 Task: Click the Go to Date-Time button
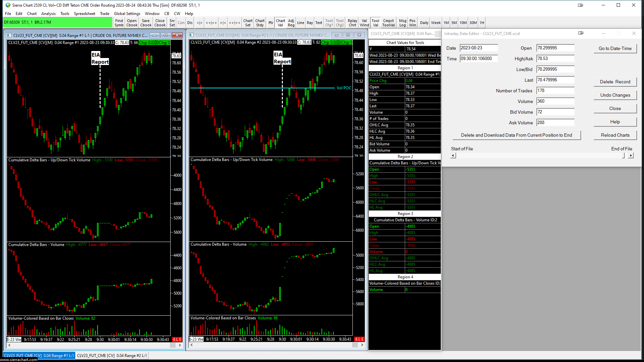click(x=615, y=48)
